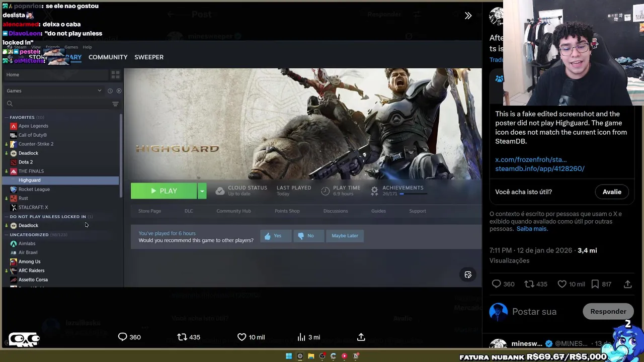Click the grid view icon beside Home
644x362 pixels.
point(115,75)
